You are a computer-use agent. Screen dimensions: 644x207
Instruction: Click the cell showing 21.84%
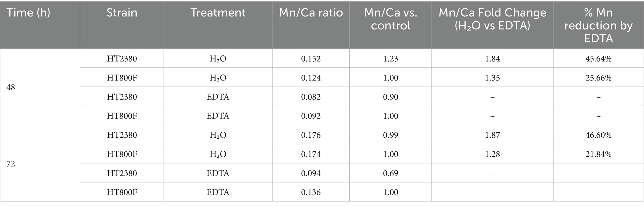point(598,154)
